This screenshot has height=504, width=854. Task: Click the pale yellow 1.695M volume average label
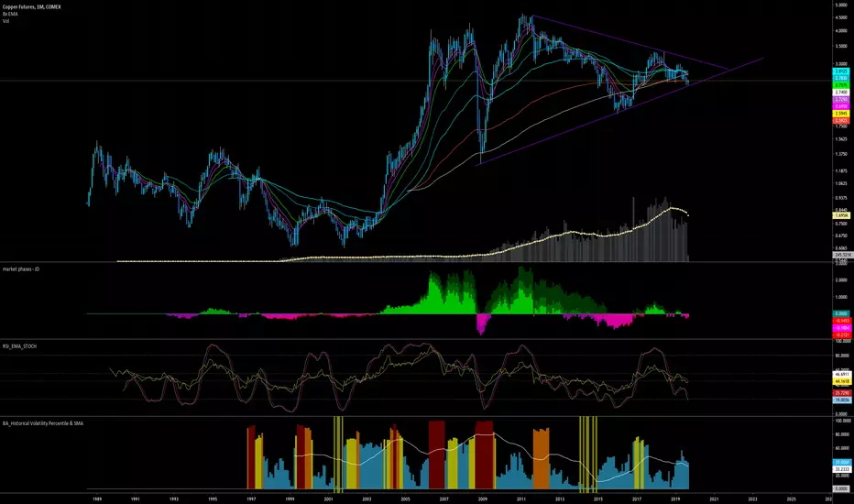click(841, 215)
